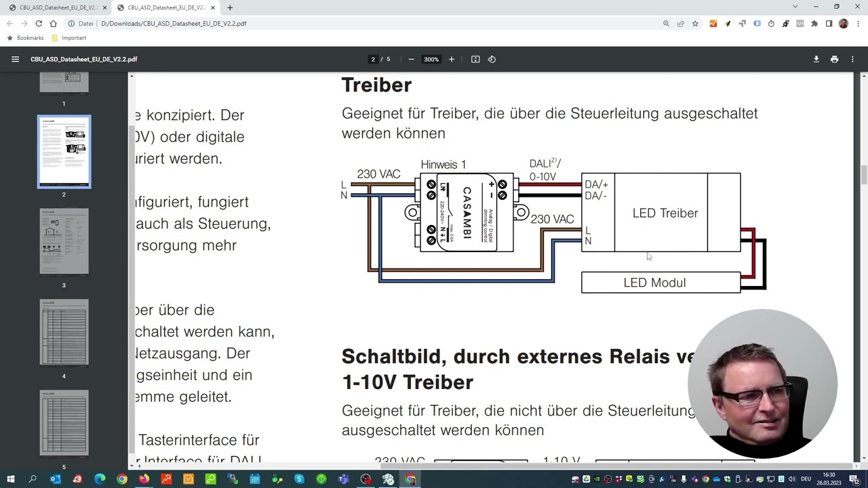Open page 3 thumbnail
The height and width of the screenshot is (488, 868).
64,242
